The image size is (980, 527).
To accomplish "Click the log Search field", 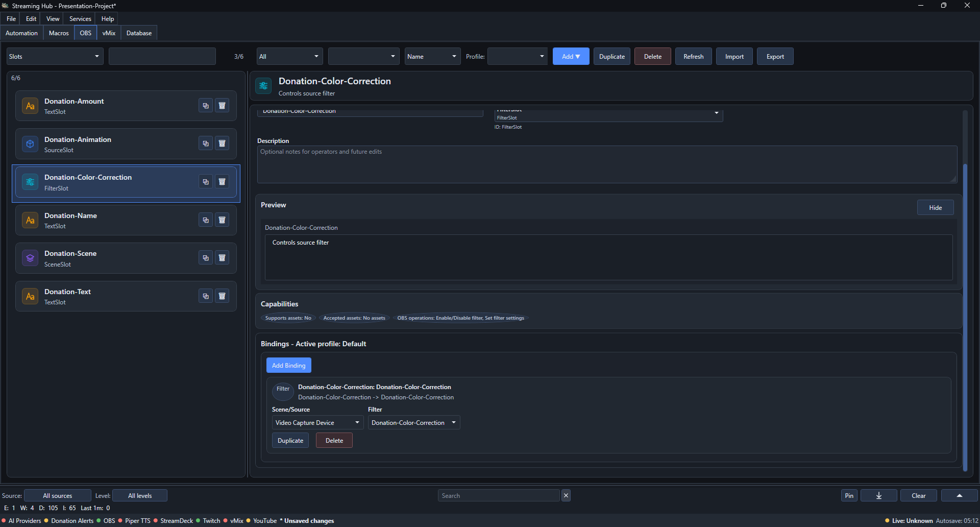I will tap(499, 495).
